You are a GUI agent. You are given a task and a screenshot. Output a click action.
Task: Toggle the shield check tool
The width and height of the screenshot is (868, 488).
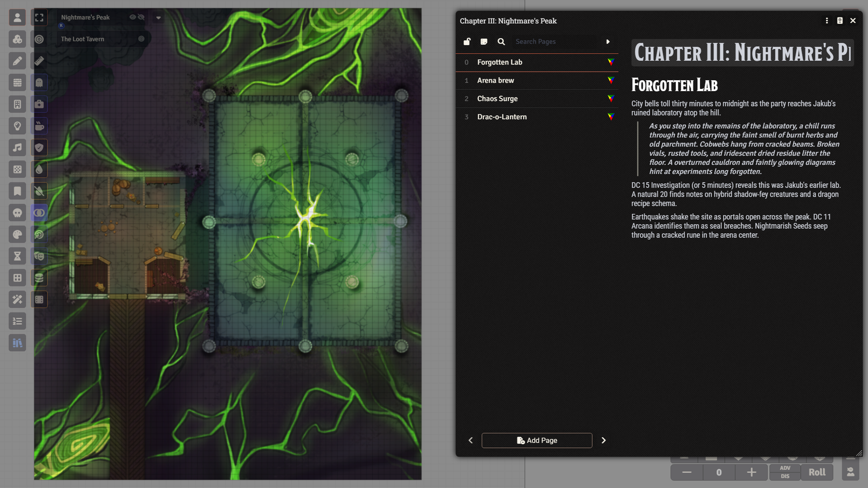coord(39,147)
